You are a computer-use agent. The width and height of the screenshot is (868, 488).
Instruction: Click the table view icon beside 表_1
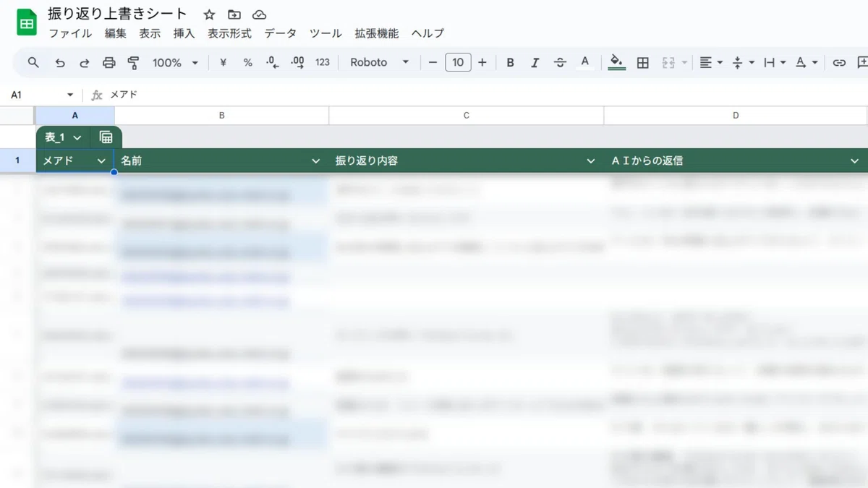pyautogui.click(x=106, y=137)
